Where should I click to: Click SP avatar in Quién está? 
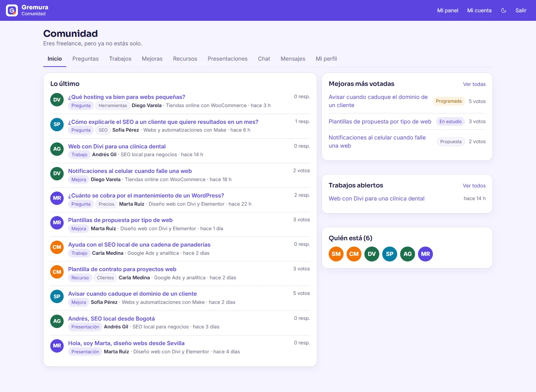(390, 254)
